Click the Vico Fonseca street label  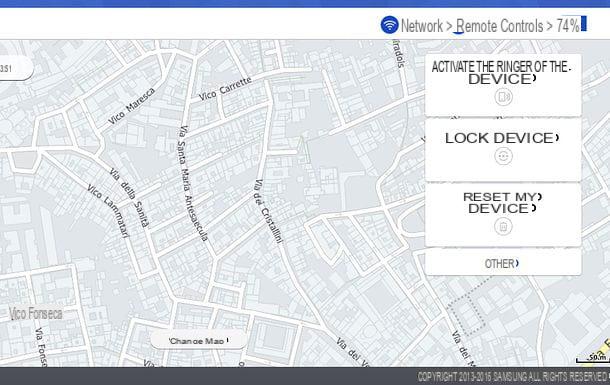click(36, 313)
